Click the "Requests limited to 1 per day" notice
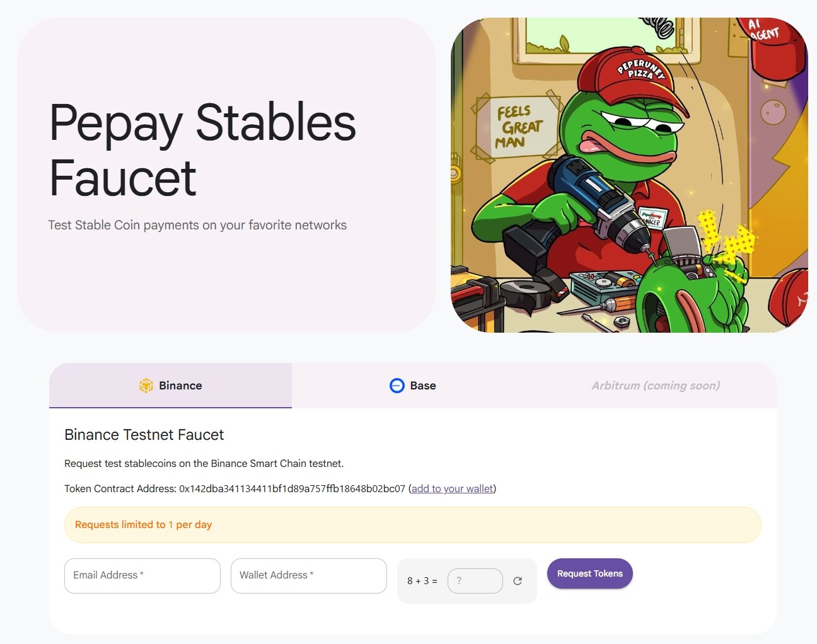817x644 pixels. point(144,525)
